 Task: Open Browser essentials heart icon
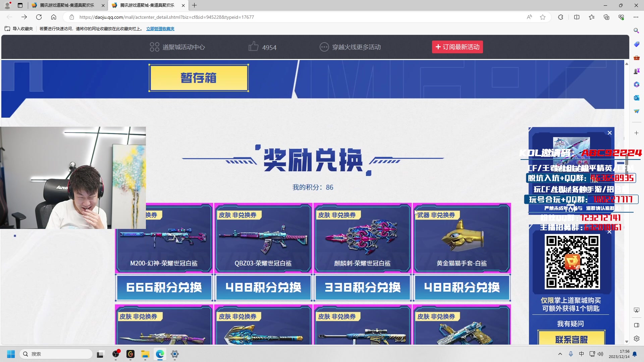tap(621, 17)
